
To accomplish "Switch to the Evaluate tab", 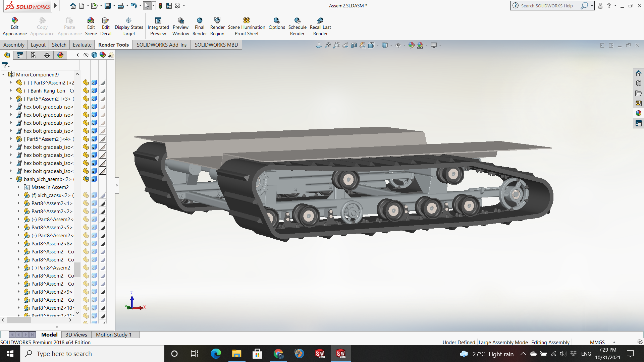I will 82,45.
